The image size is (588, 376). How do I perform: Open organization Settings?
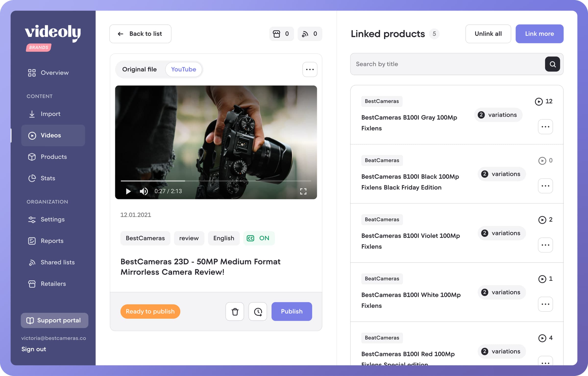pos(46,219)
